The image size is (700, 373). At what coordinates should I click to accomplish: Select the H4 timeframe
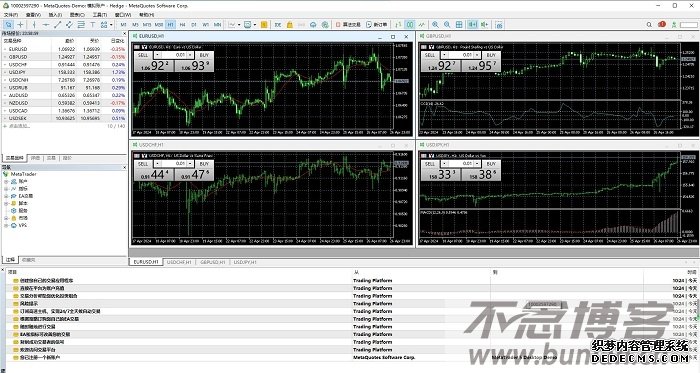tap(182, 25)
